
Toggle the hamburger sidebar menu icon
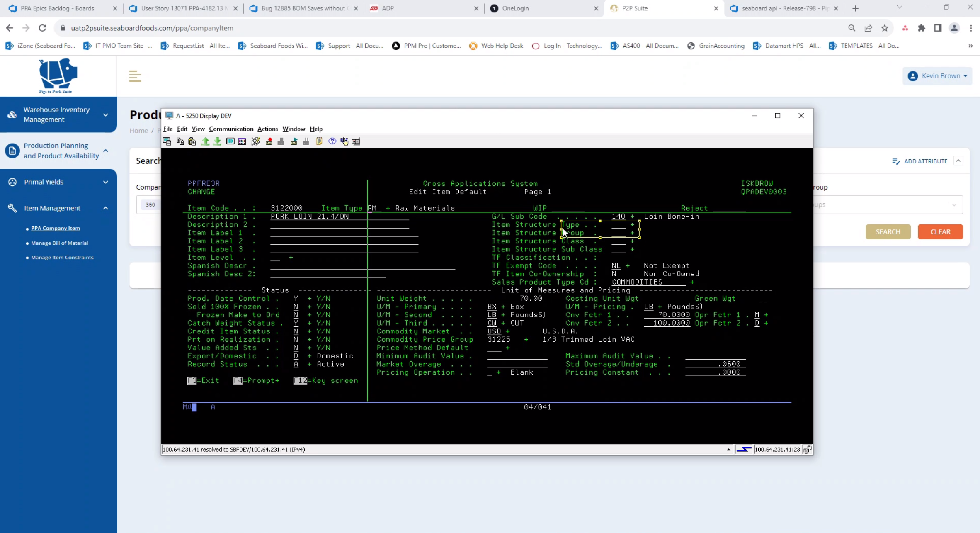coord(135,76)
